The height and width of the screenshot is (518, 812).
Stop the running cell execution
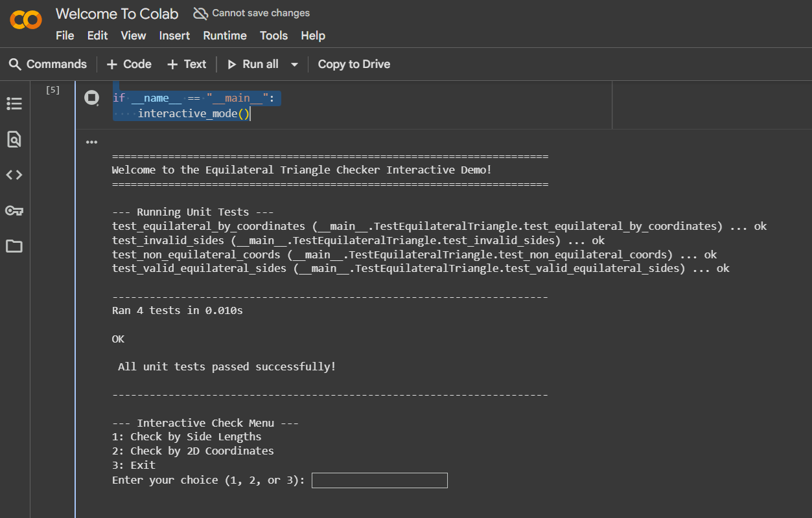coord(92,98)
